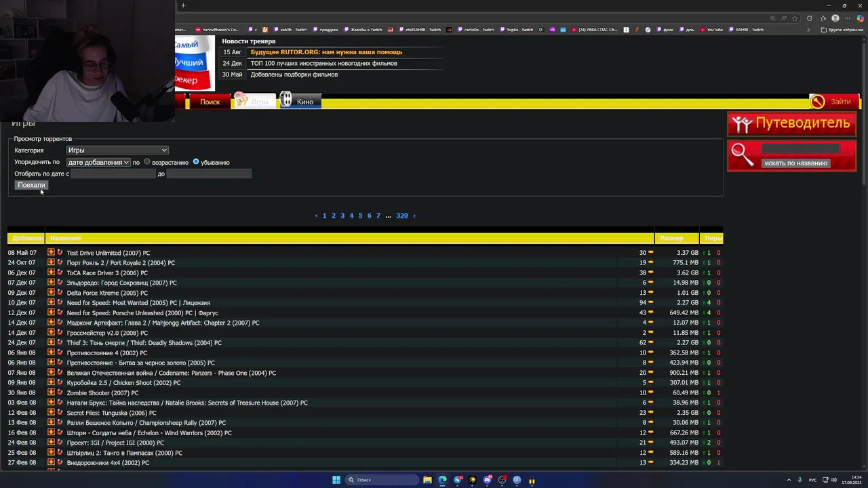868x488 pixels.
Task: Open browser profile avatar
Action: pos(835,18)
